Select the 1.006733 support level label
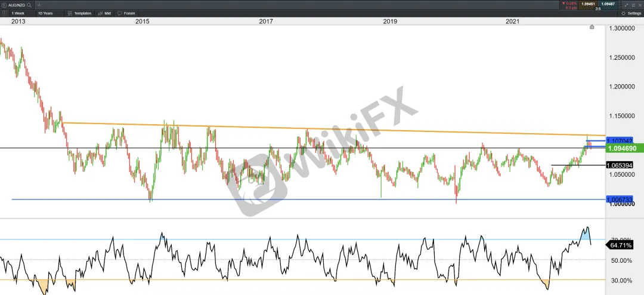This screenshot has width=644, height=295. pos(620,199)
